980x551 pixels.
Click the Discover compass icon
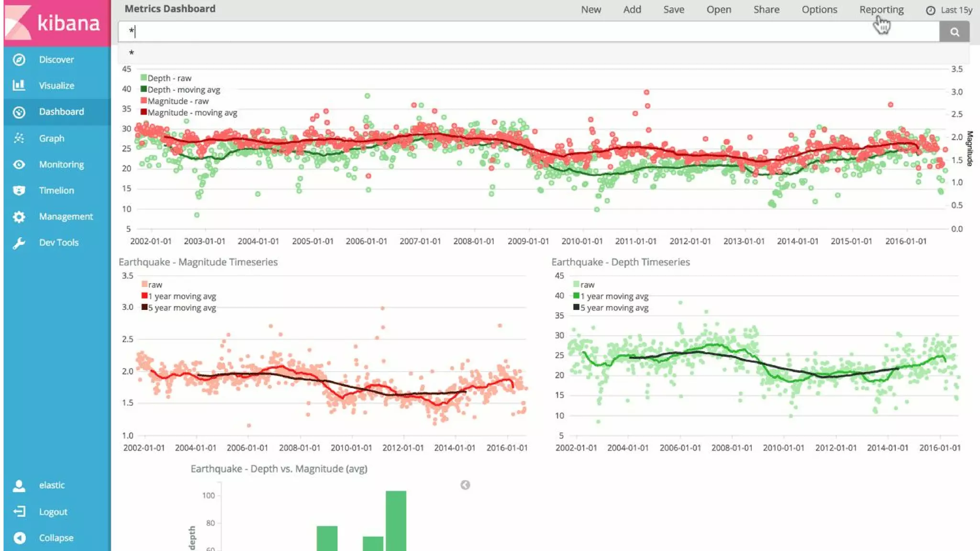pos(19,60)
